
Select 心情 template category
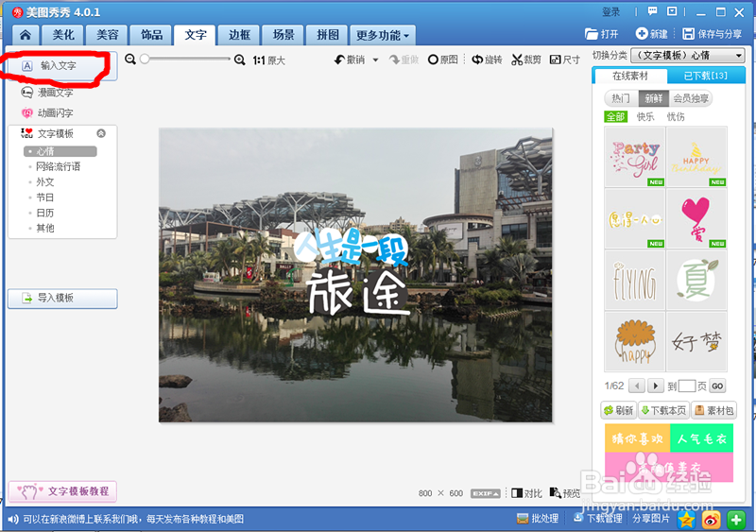60,151
